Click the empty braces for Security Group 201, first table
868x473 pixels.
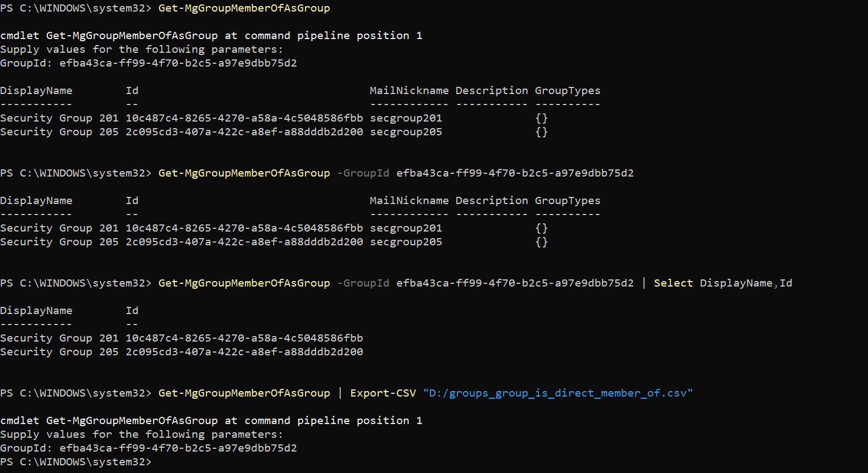coord(542,118)
